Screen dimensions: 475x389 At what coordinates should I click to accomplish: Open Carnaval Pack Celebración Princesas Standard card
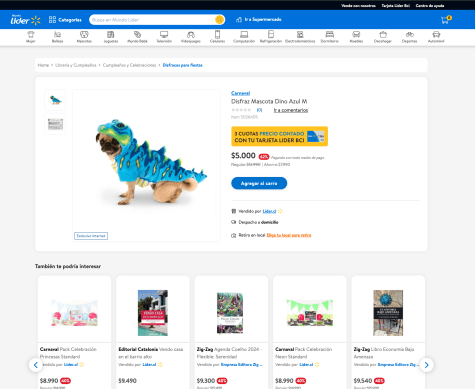[x=74, y=332]
